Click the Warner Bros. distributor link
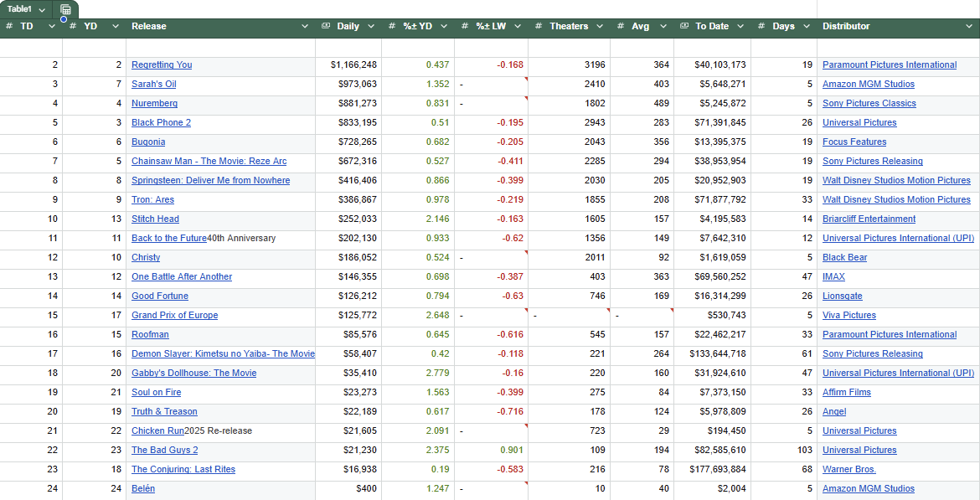Screen dimensions: 980x500 tap(848, 470)
